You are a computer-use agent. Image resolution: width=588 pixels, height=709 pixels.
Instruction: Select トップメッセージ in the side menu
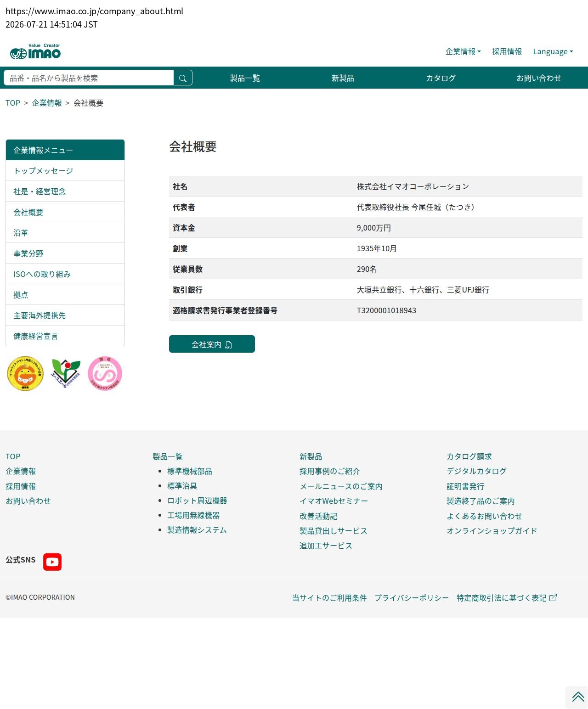click(65, 171)
